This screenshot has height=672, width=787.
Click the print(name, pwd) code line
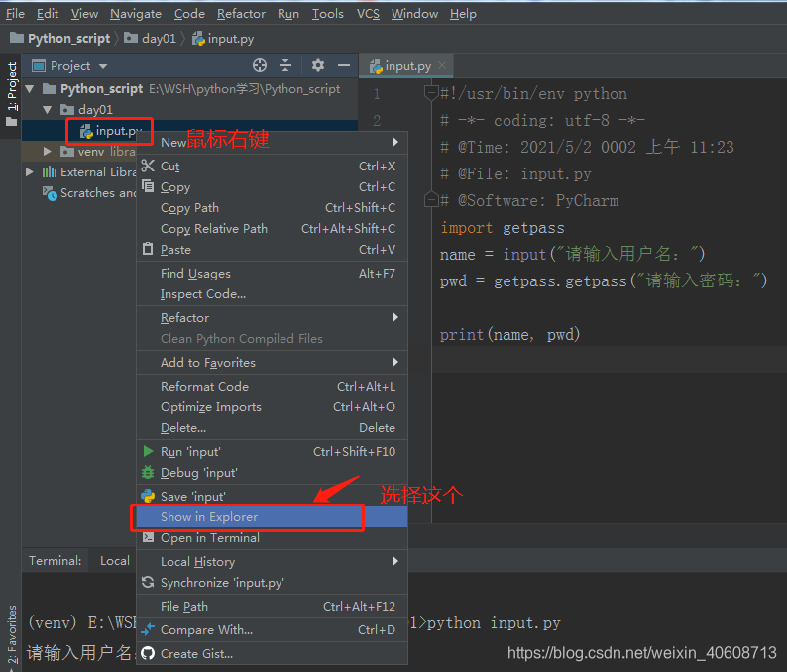coord(509,334)
